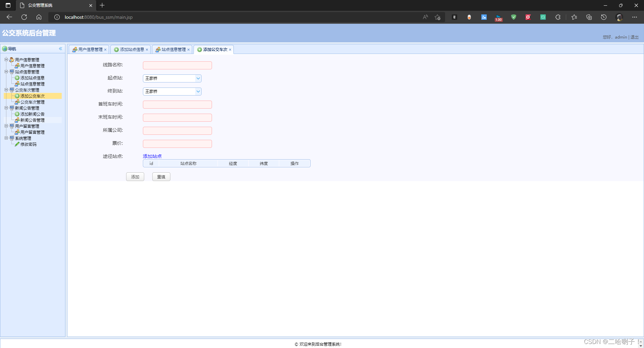Open browser settings and more menu

click(635, 17)
